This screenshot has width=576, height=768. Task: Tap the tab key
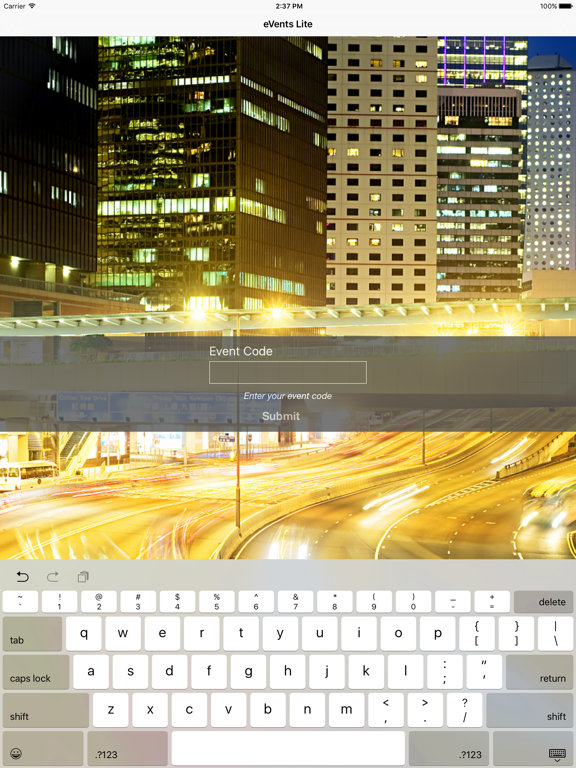click(x=33, y=633)
